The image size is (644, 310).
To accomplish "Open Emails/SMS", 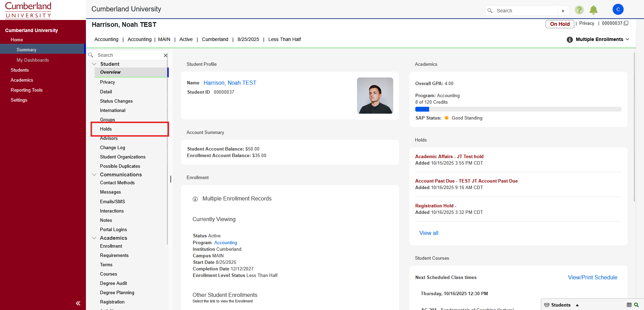I will click(112, 201).
